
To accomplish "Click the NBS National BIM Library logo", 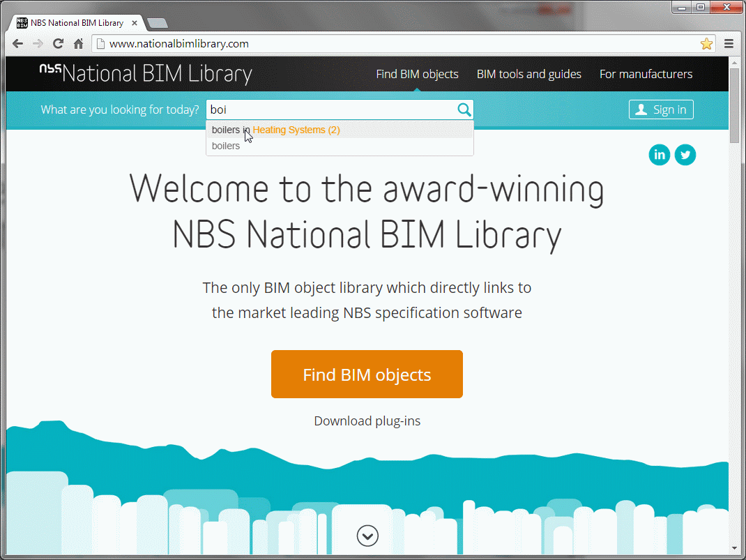I will (146, 74).
